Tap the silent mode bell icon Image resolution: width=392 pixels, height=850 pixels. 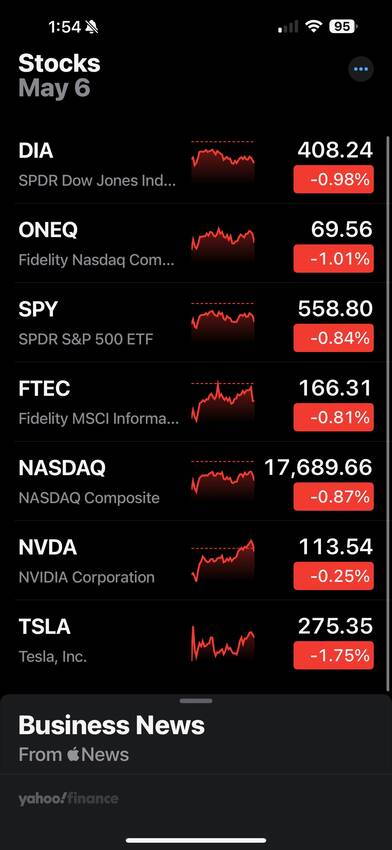92,27
